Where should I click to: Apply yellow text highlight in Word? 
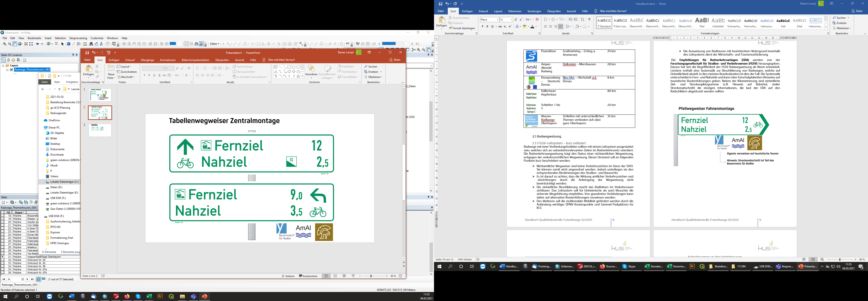[525, 27]
